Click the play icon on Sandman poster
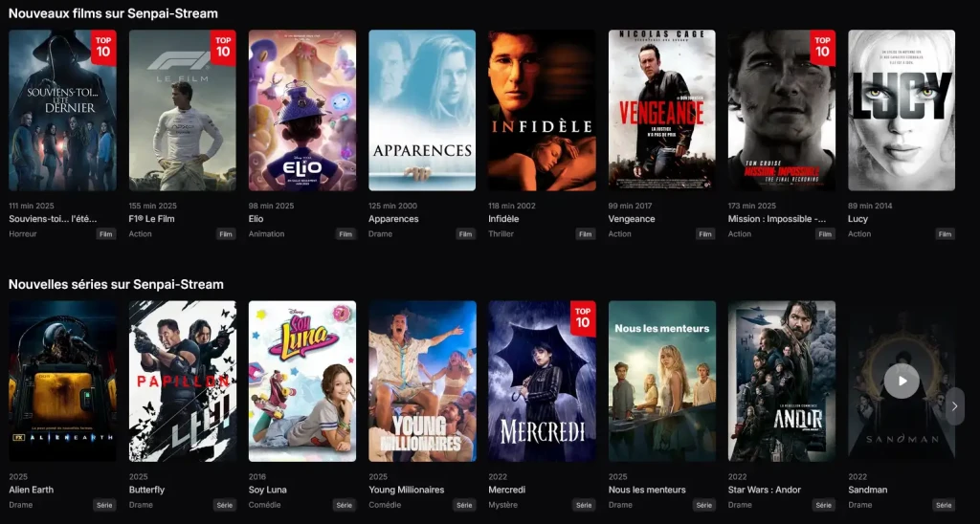 (x=902, y=381)
